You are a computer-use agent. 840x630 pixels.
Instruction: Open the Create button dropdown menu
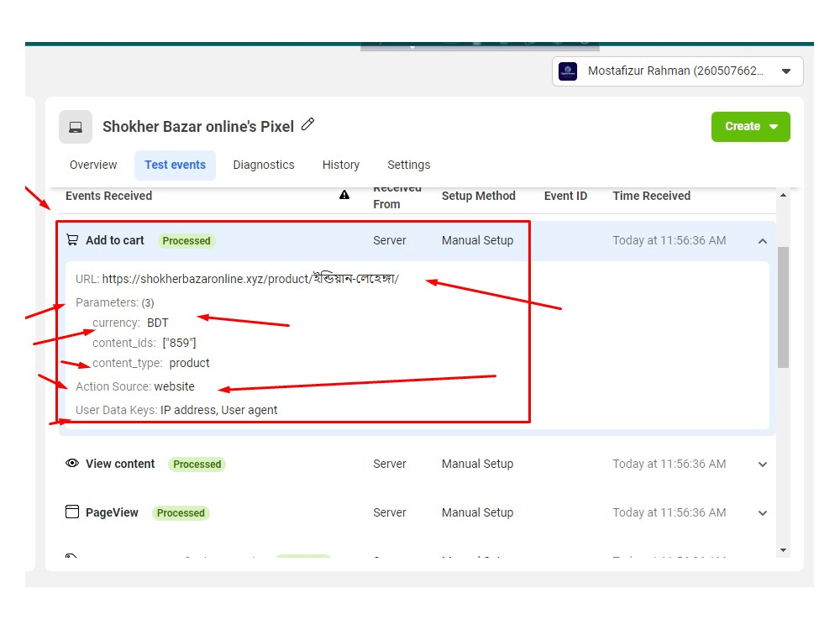(750, 126)
